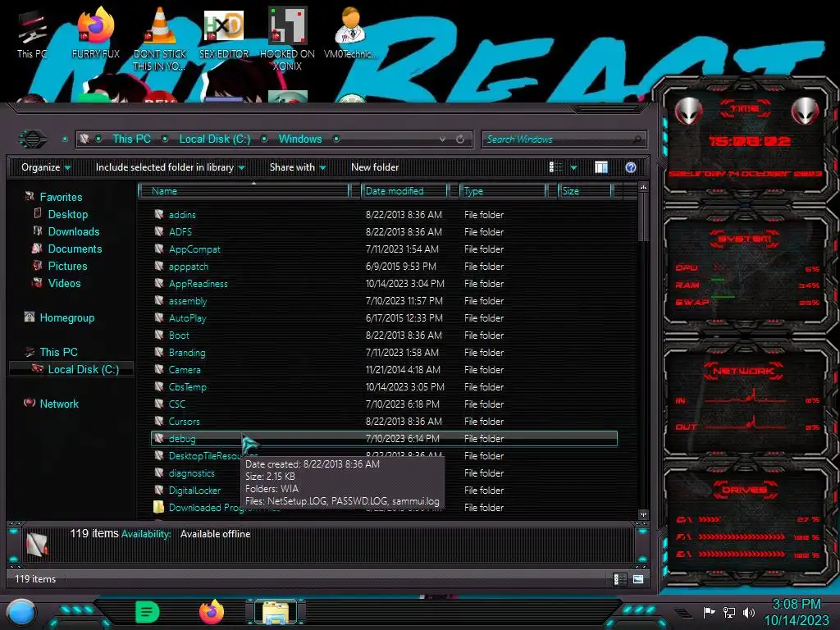Select the assembly folder
The height and width of the screenshot is (630, 840).
(x=188, y=300)
